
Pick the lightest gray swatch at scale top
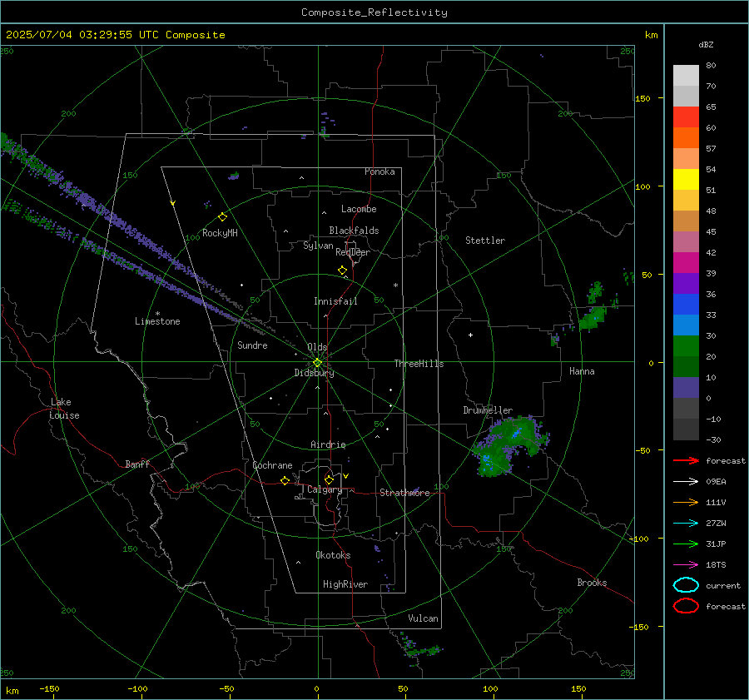pos(686,76)
